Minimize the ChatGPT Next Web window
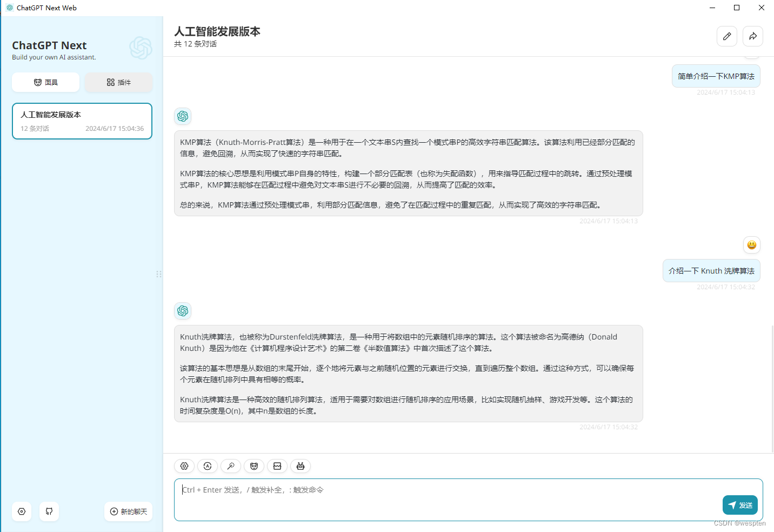 coord(712,8)
